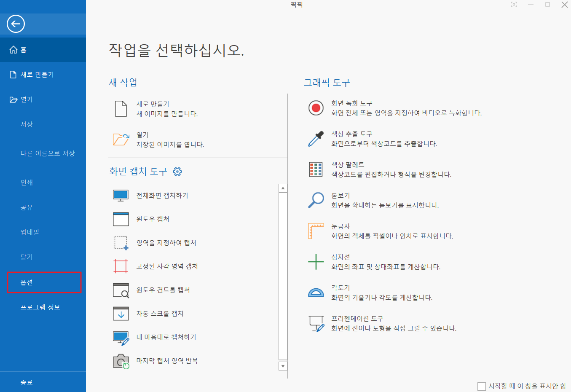Select 저장 in the sidebar menu
571x392 pixels.
(x=27, y=124)
